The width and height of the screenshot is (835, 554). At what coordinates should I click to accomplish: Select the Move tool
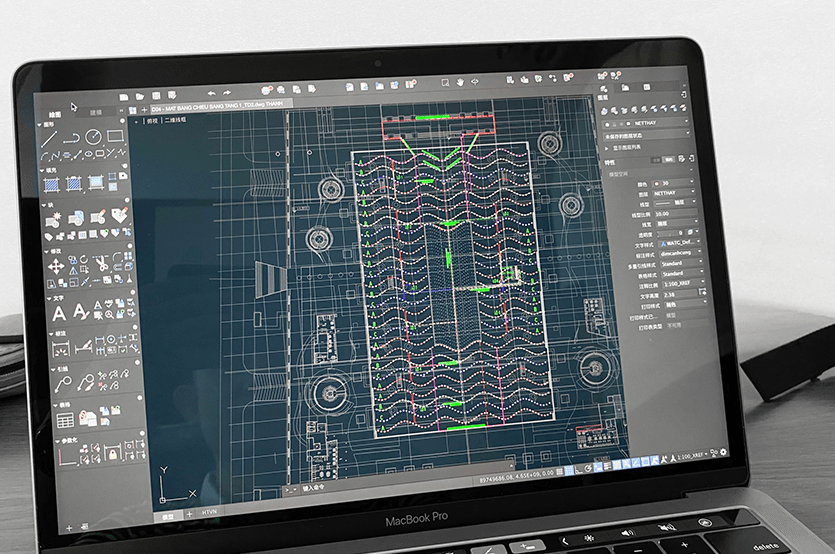[x=56, y=267]
